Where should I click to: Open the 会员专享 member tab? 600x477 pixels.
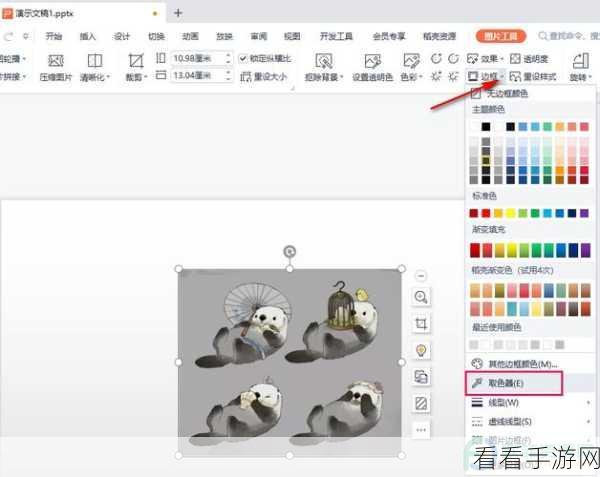pyautogui.click(x=389, y=36)
